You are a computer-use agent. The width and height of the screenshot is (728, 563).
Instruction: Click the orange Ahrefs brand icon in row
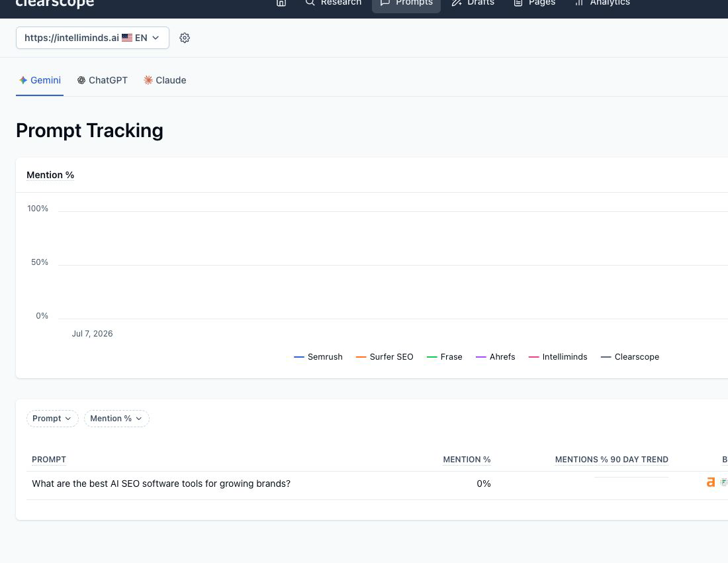coord(710,482)
